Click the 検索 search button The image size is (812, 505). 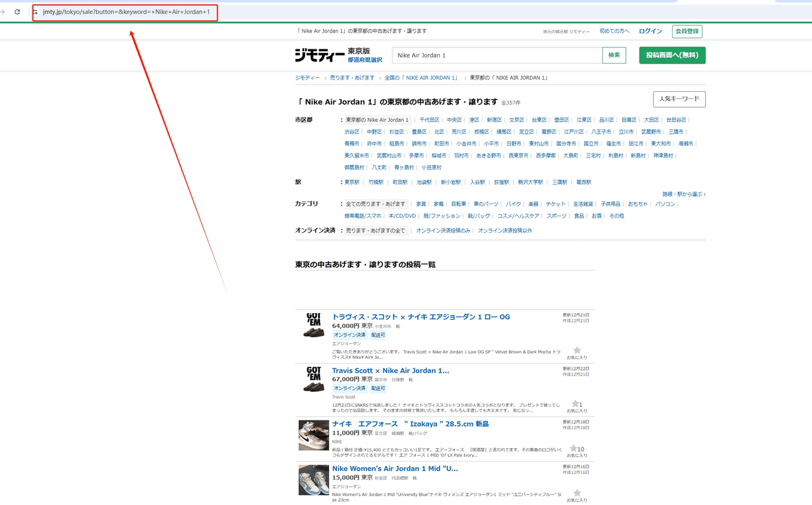point(614,55)
